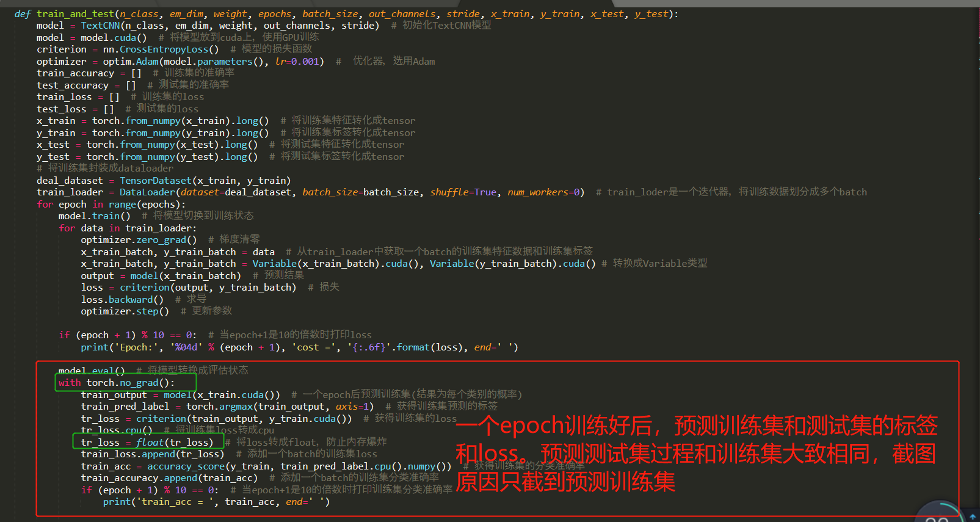
Task: Click the 'optimizer.step()' line
Action: pyautogui.click(x=156, y=311)
